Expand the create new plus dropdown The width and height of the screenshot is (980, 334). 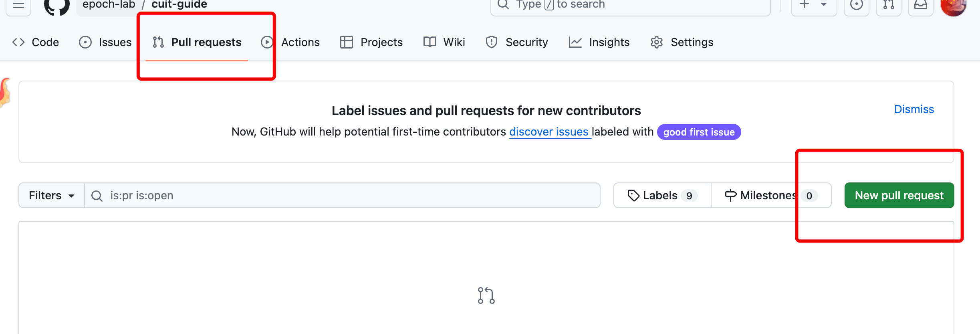pyautogui.click(x=813, y=6)
